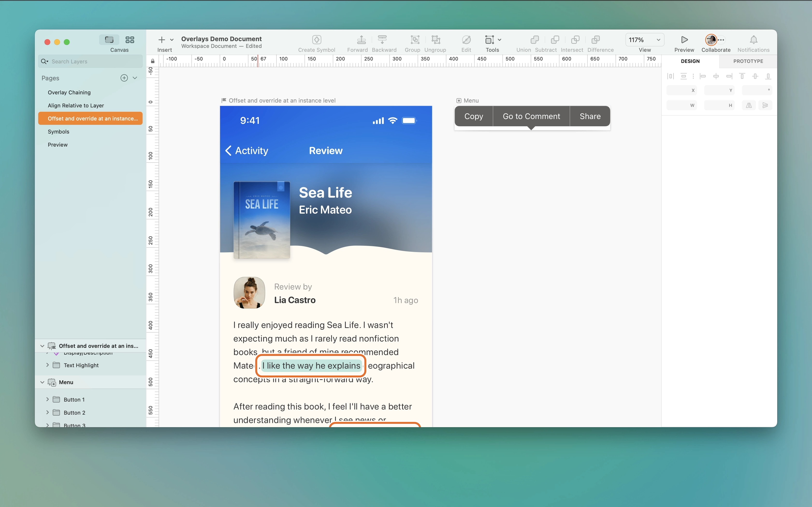This screenshot has width=812, height=507.
Task: Click Lia Castro's avatar photo
Action: point(249,293)
